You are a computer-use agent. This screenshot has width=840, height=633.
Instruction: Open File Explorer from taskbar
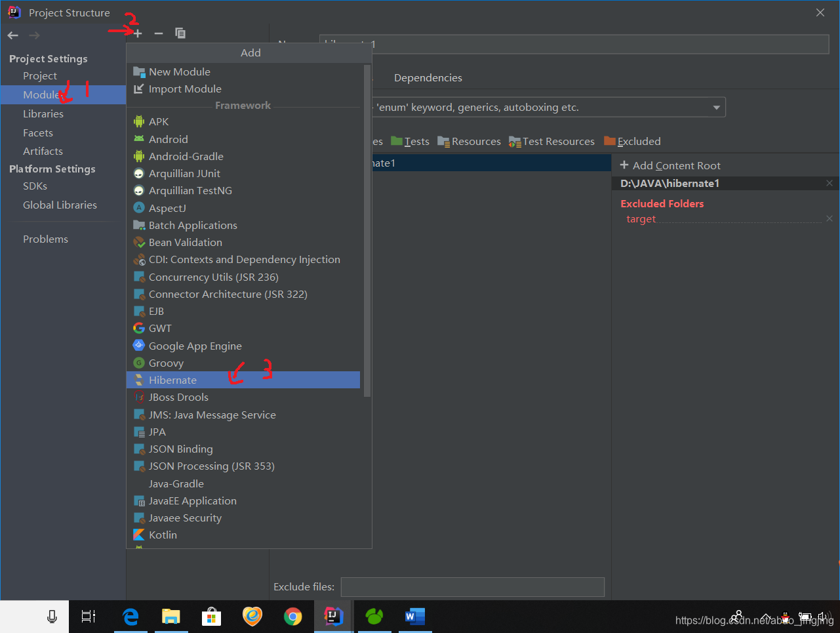[171, 617]
